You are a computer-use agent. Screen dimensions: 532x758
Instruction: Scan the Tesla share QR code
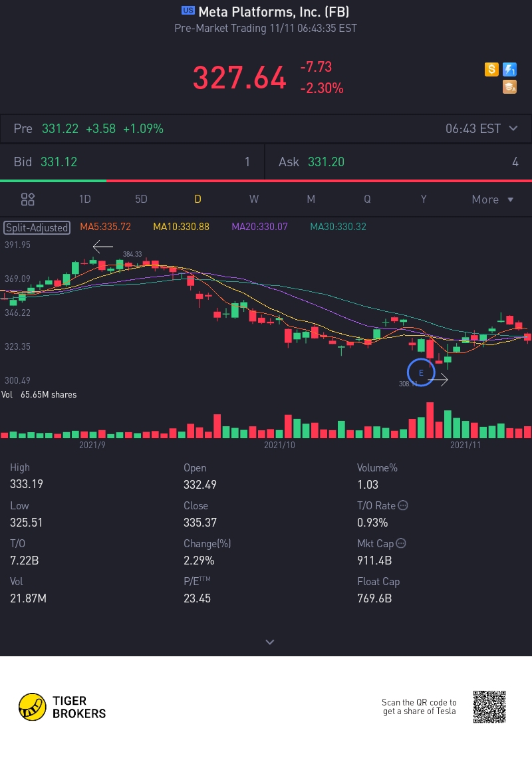(489, 707)
